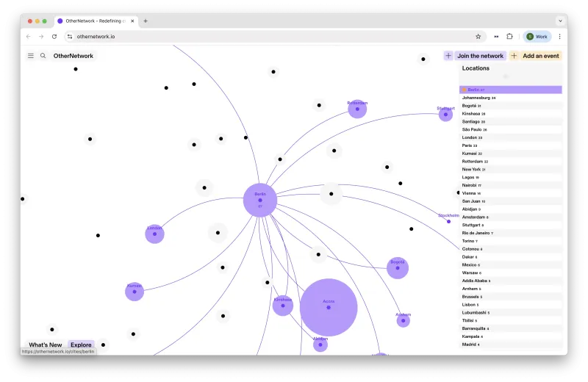Select Paris in the Locations list
Screen dimensions: 588x382
point(510,145)
